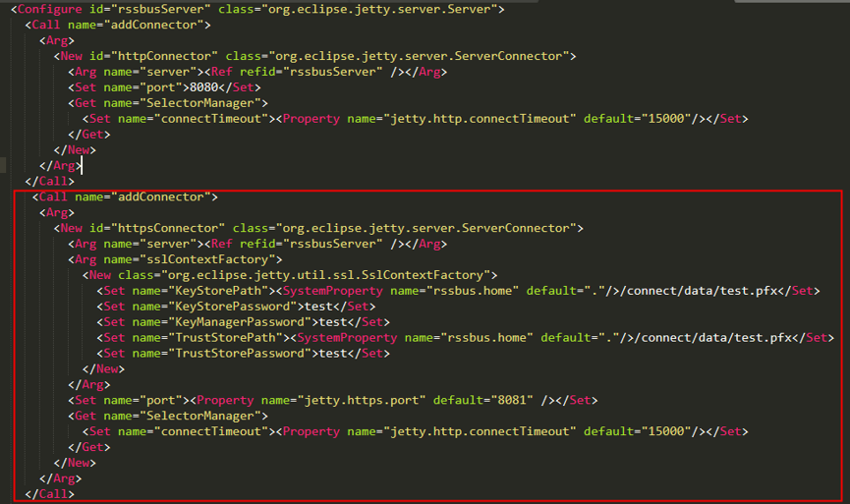Click 'SystemProperty' tag on KeyStorePath line
The height and width of the screenshot is (504, 850).
[333, 291]
